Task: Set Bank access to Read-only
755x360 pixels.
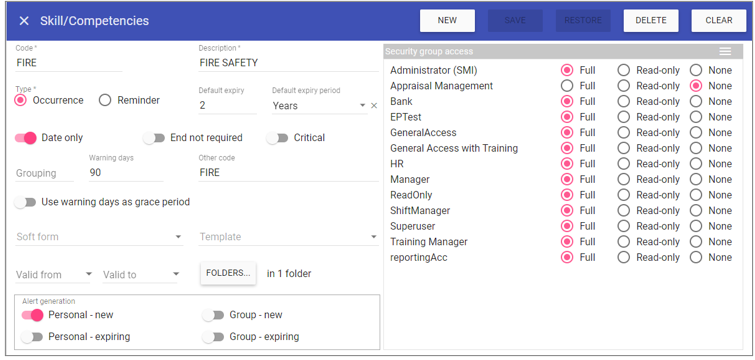Action: pos(624,102)
